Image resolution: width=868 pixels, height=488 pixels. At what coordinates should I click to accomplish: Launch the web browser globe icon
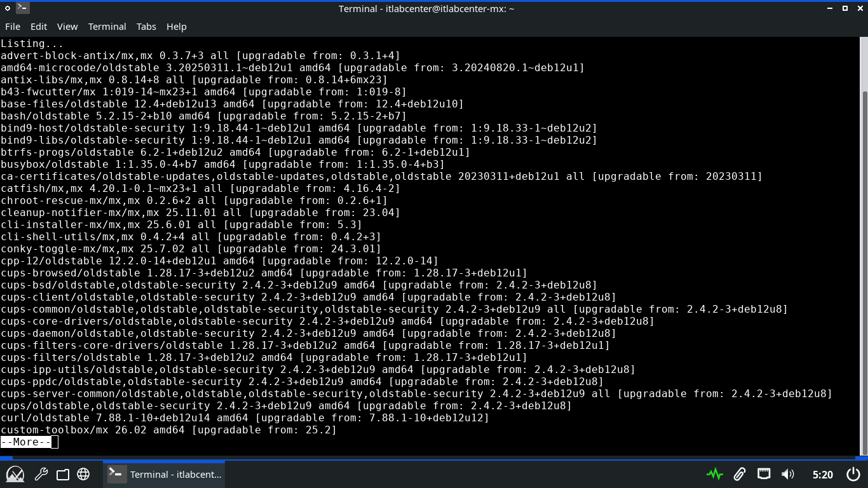point(83,474)
